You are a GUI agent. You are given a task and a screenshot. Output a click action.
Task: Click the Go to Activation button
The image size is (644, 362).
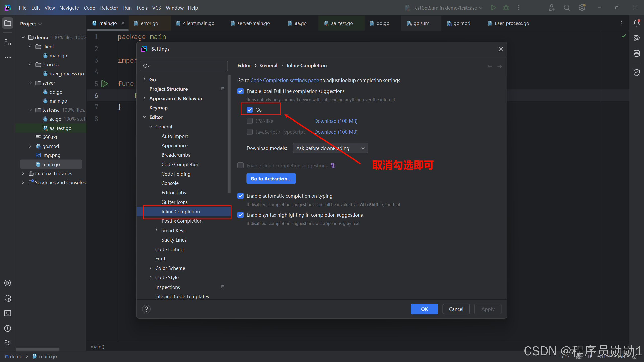(x=271, y=179)
